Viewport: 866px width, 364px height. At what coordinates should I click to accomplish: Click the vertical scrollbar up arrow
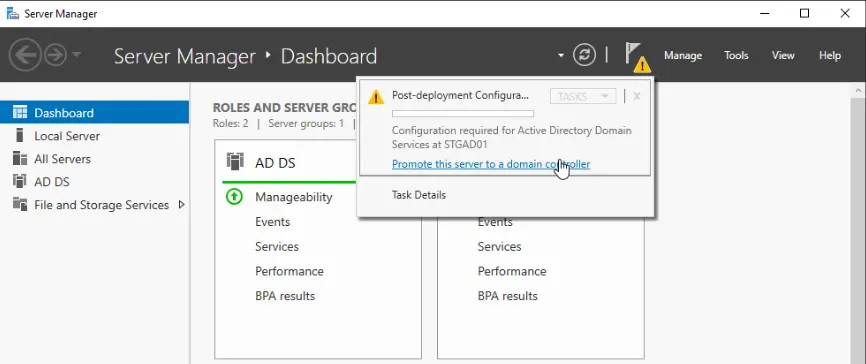tap(859, 90)
